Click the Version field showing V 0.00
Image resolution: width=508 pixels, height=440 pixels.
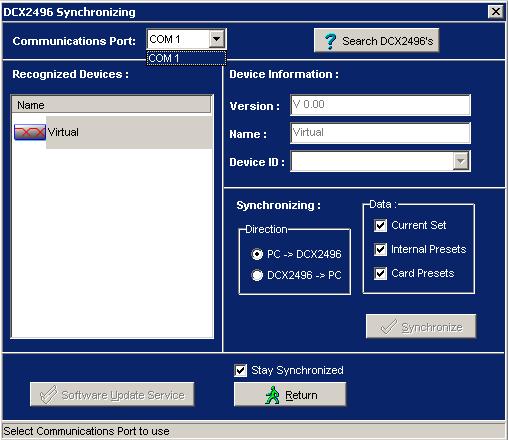pos(380,105)
